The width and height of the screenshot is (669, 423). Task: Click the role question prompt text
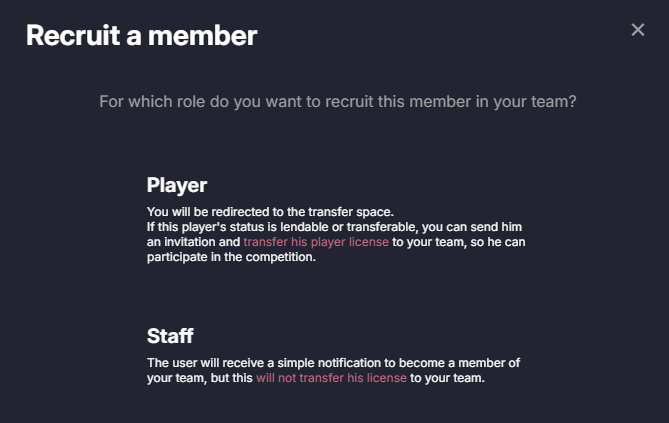coord(338,102)
